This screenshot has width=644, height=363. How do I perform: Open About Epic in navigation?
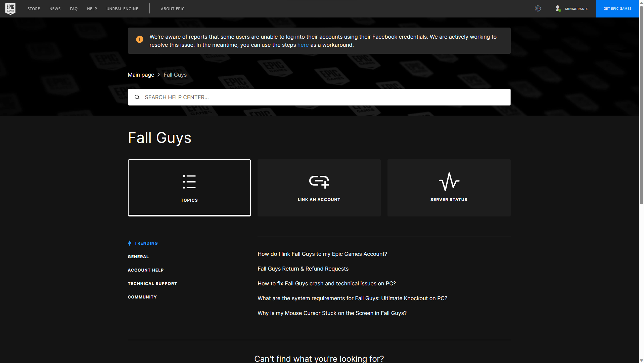(173, 9)
